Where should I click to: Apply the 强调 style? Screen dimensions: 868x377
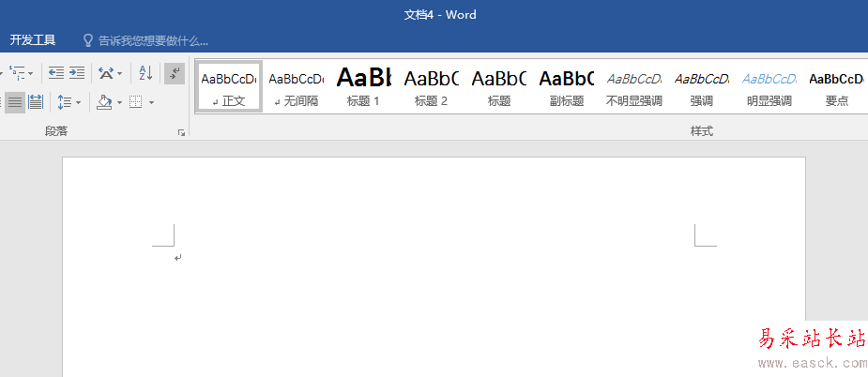[701, 86]
